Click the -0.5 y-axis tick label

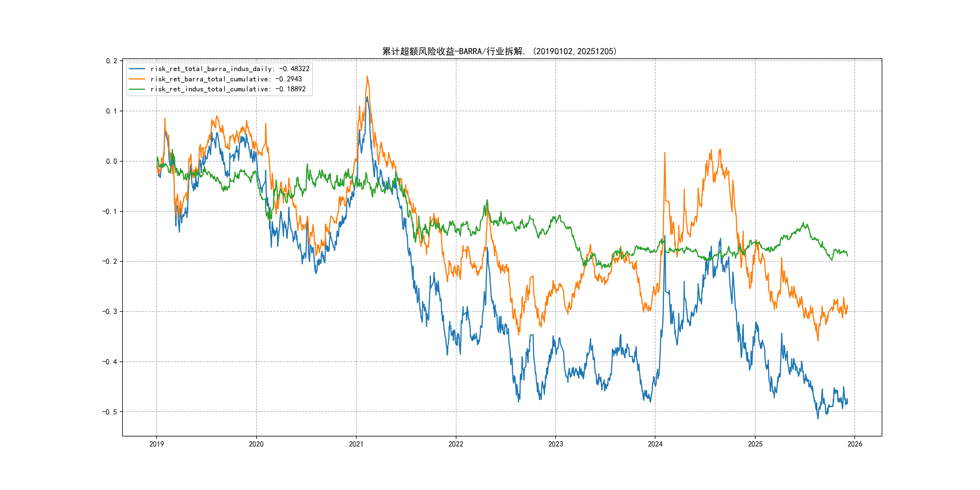pyautogui.click(x=109, y=412)
